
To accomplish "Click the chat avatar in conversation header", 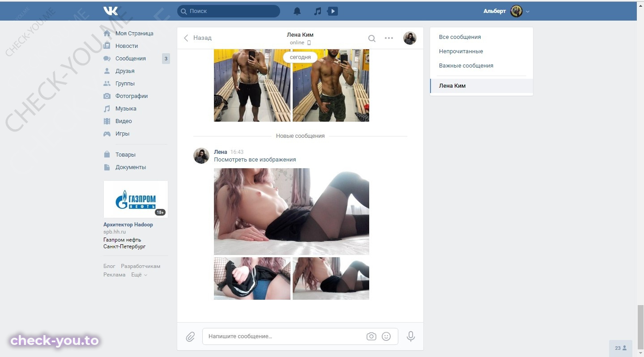I will 410,38.
